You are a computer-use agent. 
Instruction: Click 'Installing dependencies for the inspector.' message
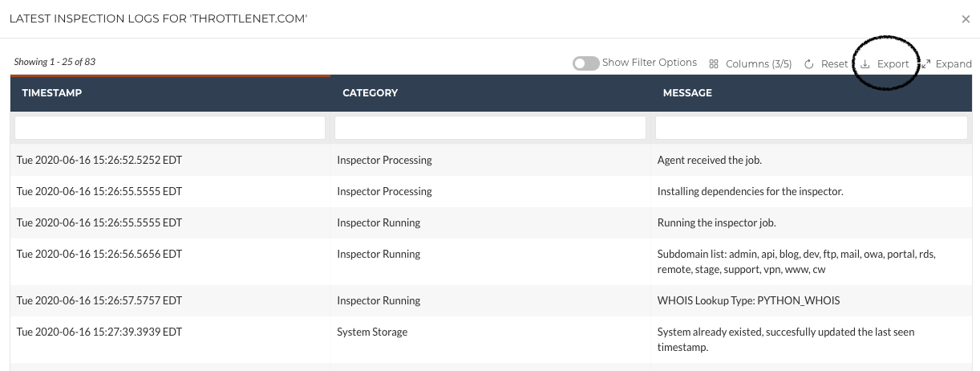click(x=750, y=191)
